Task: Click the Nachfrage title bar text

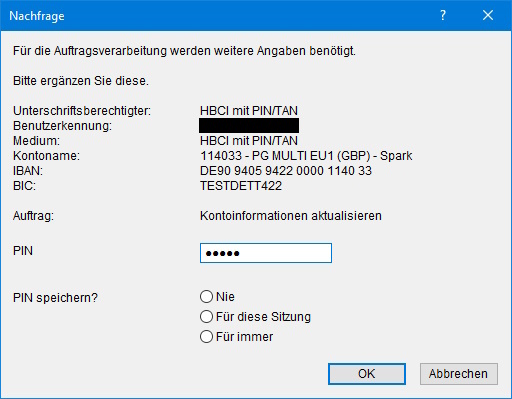Action: click(37, 16)
